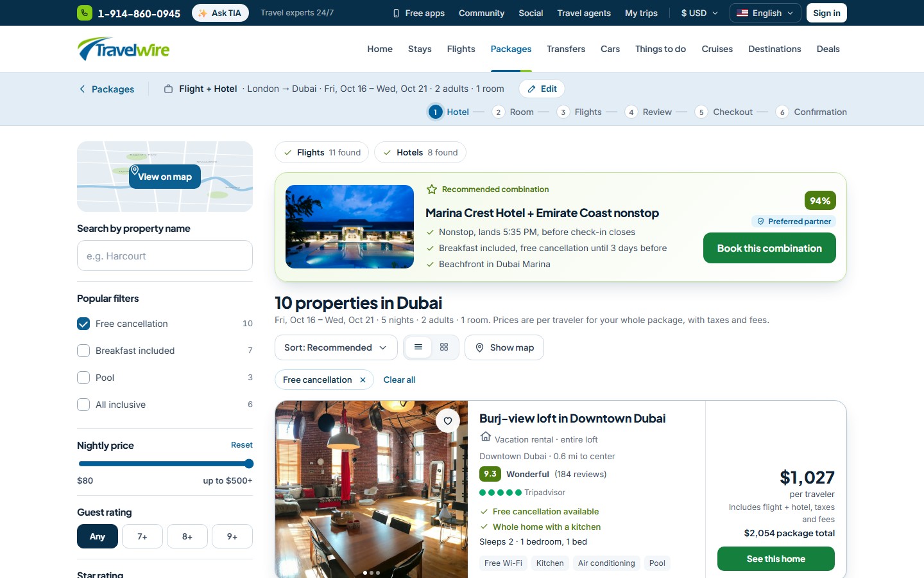924x578 pixels.
Task: Click the Clear all link
Action: [399, 380]
